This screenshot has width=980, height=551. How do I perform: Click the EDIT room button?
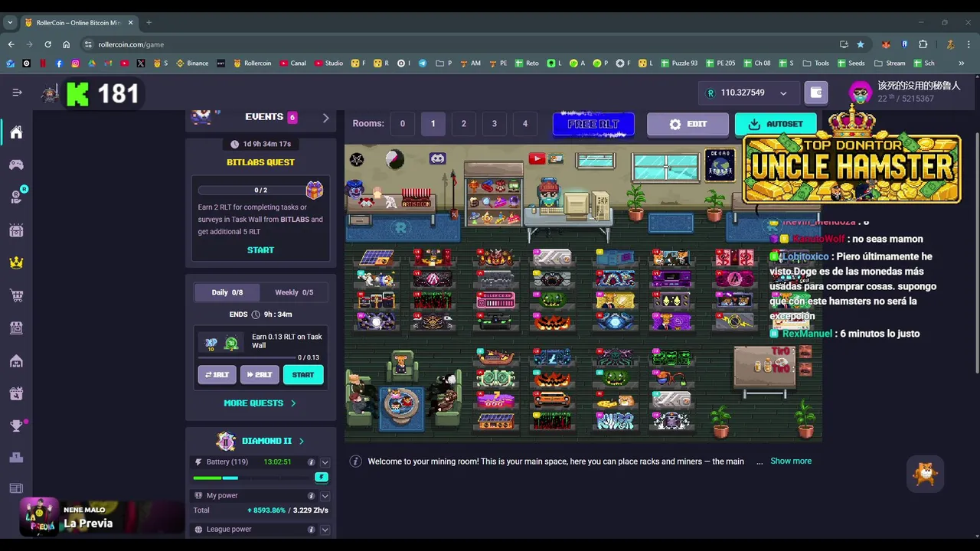click(688, 124)
